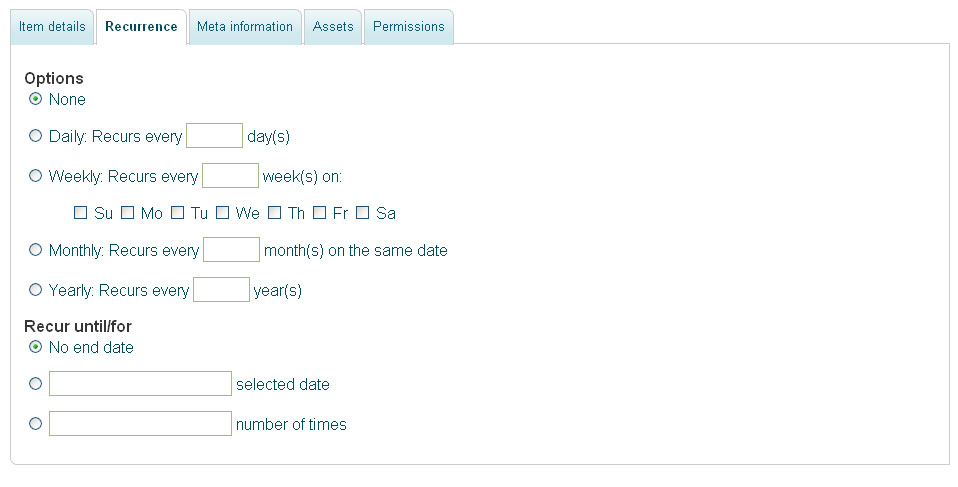Viewport: 958px width, 487px height.
Task: Check the Fr day checkbox
Action: pos(319,213)
